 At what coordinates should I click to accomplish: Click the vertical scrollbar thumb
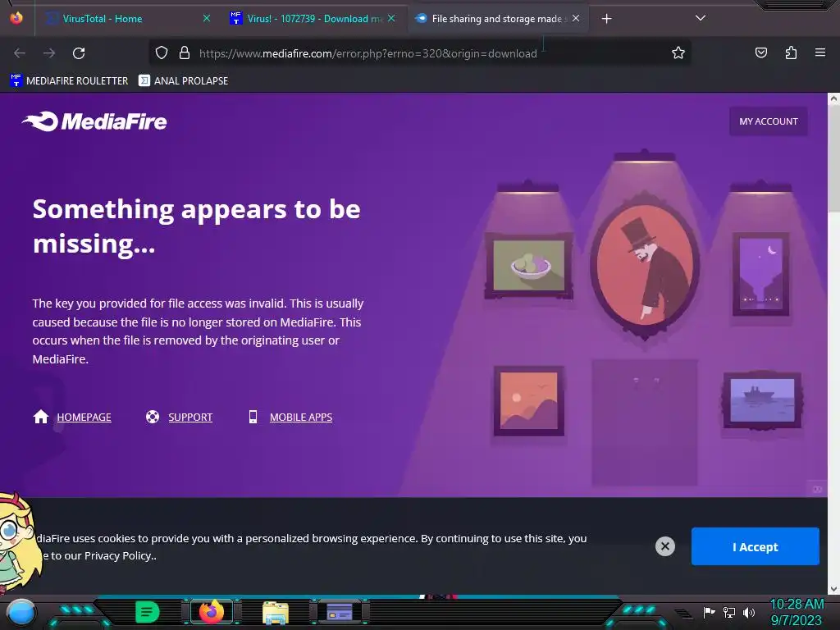[x=833, y=158]
